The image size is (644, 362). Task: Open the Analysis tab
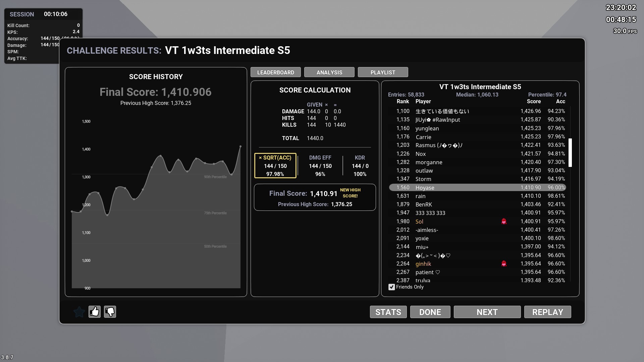click(x=329, y=72)
